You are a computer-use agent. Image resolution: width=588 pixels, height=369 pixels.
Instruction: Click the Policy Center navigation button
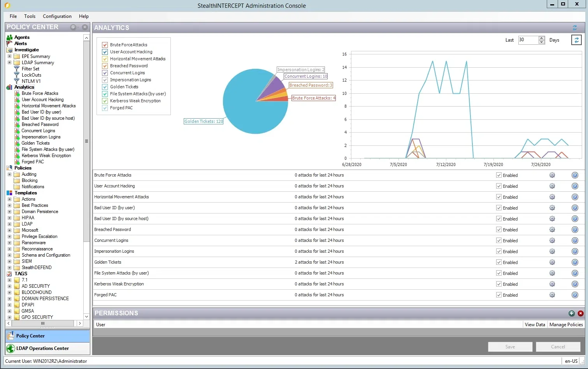click(x=47, y=336)
